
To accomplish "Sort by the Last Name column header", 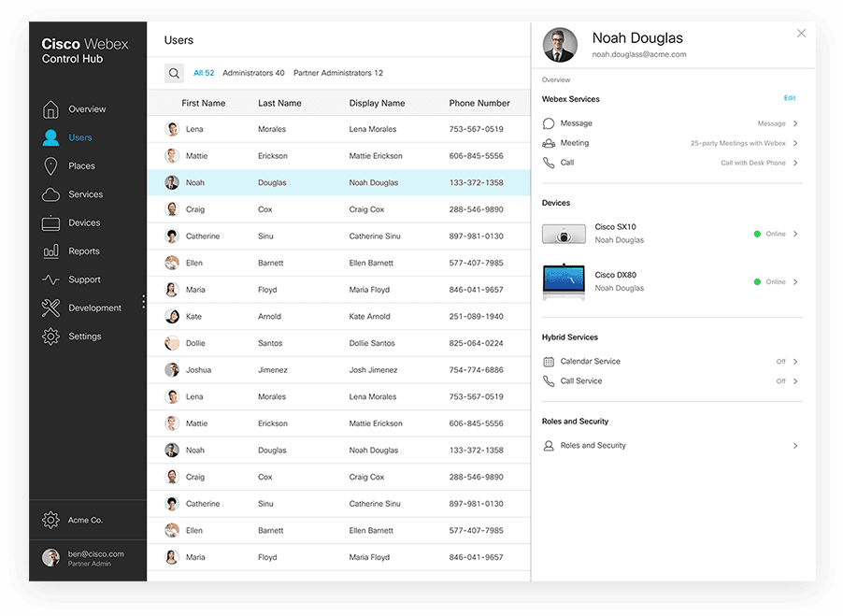I will pos(279,103).
